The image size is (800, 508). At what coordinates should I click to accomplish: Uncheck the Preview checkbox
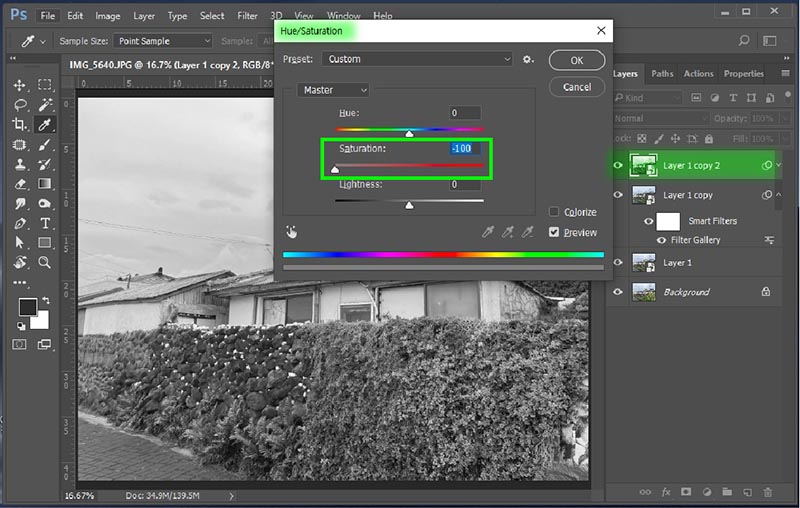coord(554,232)
